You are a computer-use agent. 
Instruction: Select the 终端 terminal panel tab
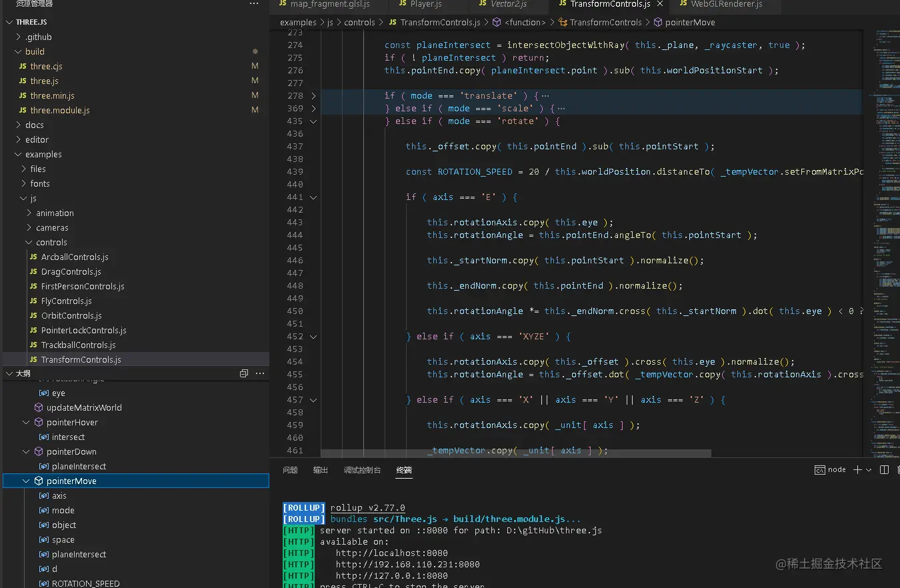click(x=404, y=470)
